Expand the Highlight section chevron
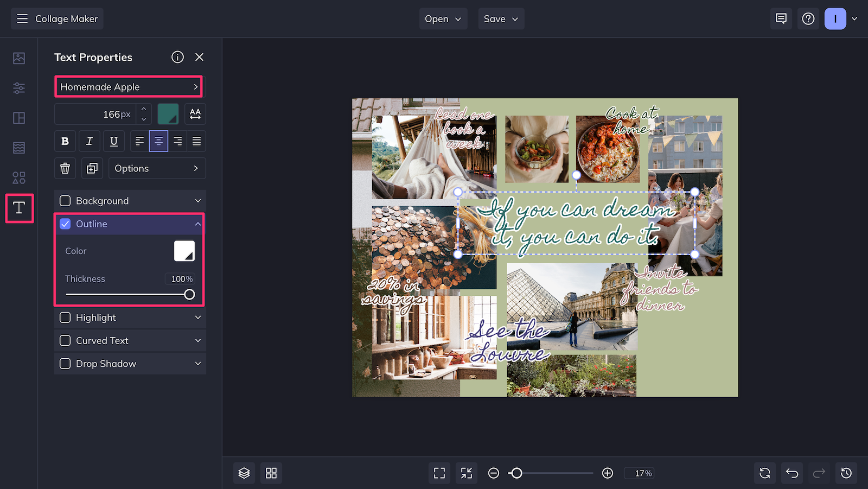This screenshot has width=868, height=489. pos(198,317)
